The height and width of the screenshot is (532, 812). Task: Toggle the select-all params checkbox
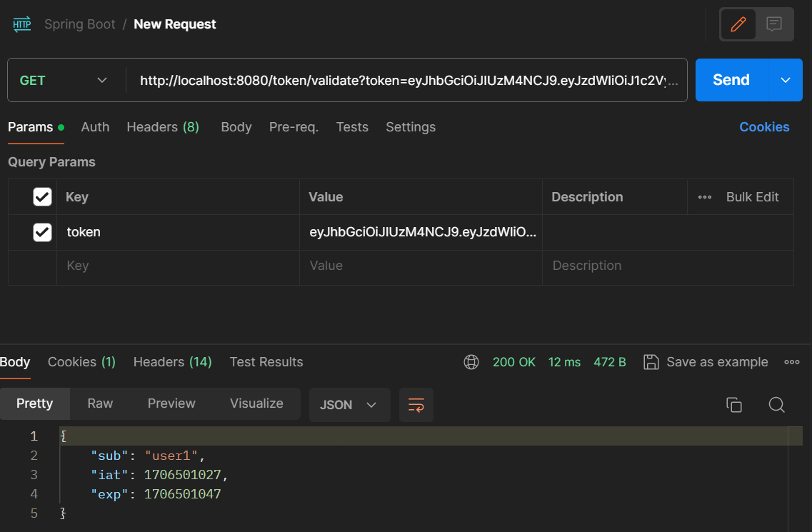pos(42,197)
